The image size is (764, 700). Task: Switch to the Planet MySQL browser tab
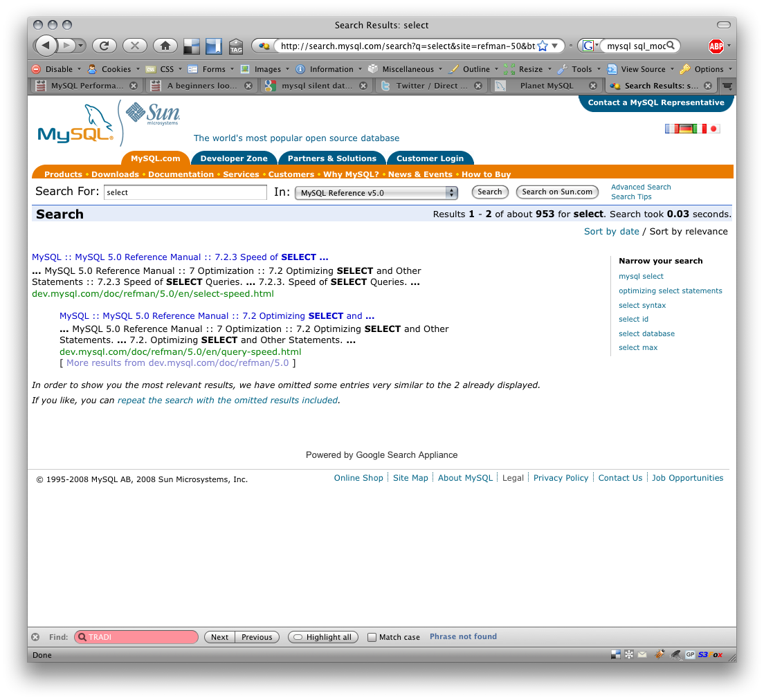546,86
